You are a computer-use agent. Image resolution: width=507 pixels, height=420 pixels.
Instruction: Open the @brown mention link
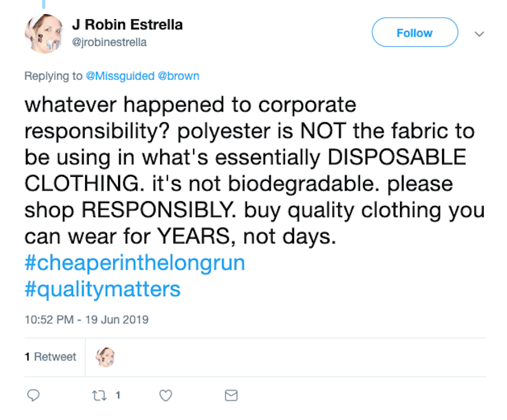(x=178, y=76)
